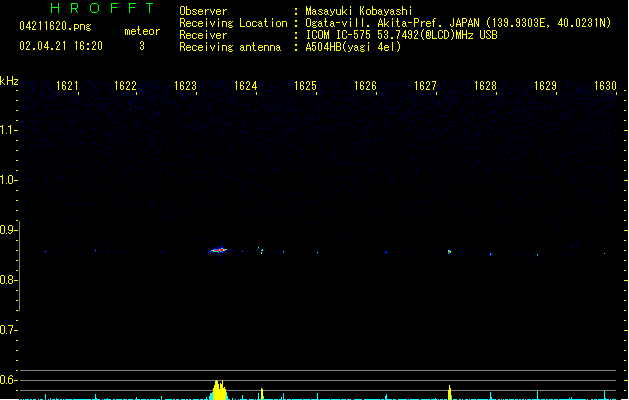
Task: Click the 1.1 kHz frequency label
Action: click(x=8, y=130)
